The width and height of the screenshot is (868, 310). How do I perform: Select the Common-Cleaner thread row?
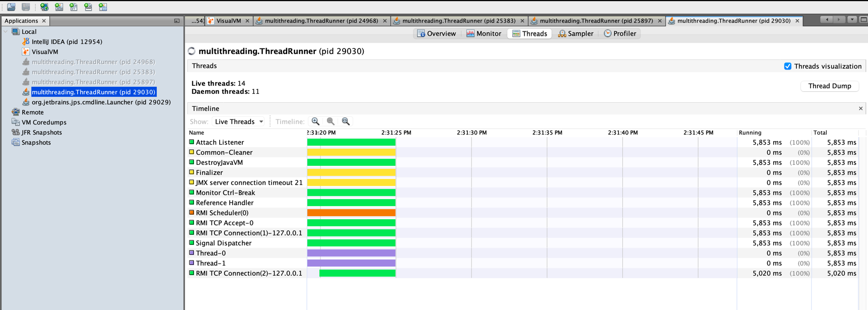click(522, 152)
